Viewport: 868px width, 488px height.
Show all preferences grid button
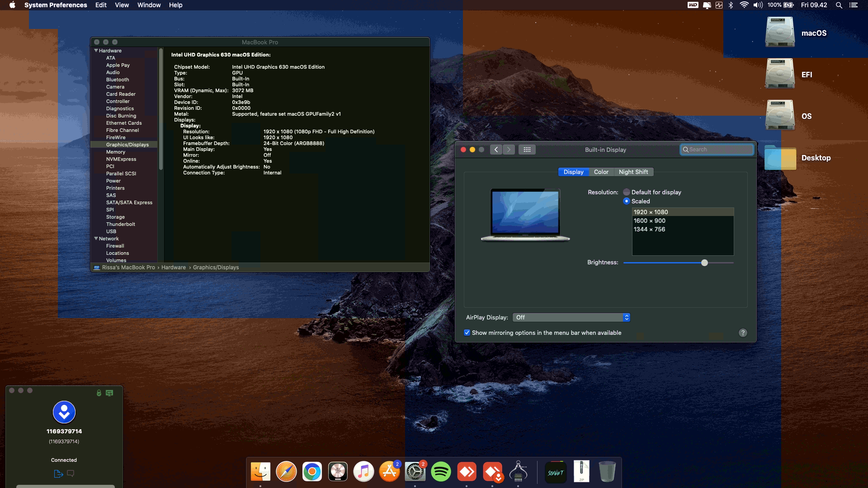click(527, 150)
